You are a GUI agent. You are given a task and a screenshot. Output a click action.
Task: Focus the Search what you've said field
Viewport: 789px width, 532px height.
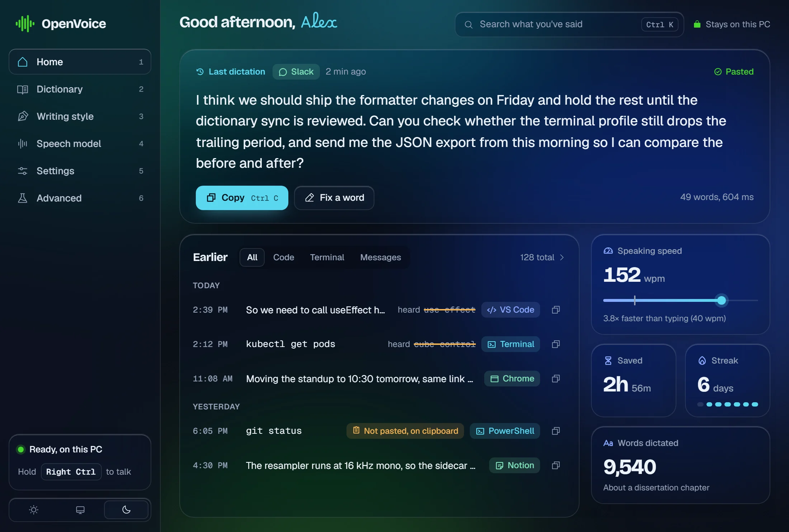click(570, 24)
